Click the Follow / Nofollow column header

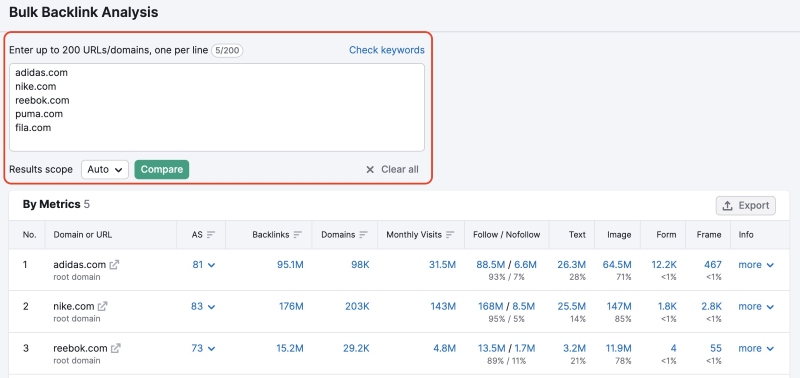pos(507,235)
